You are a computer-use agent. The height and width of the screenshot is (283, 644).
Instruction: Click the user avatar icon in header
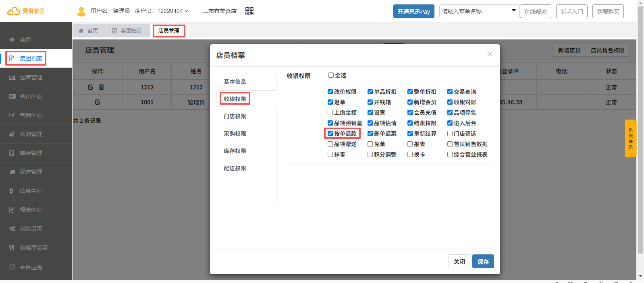point(81,11)
